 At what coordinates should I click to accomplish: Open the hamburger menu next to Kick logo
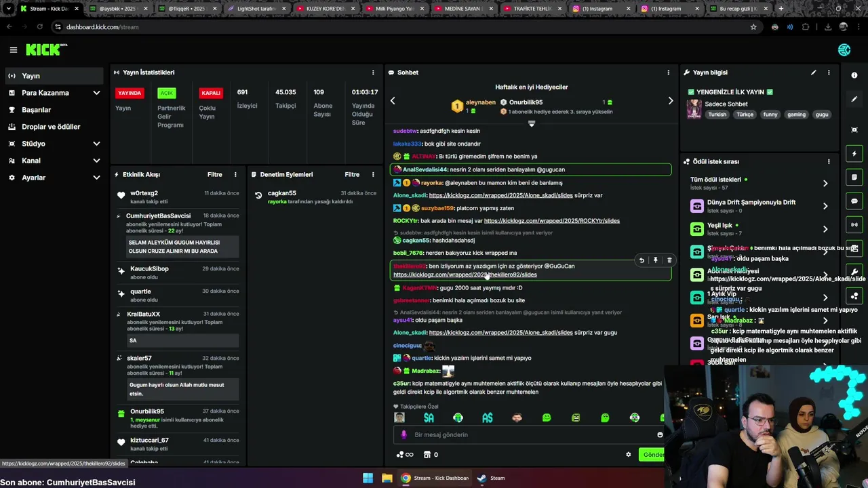[x=13, y=49]
